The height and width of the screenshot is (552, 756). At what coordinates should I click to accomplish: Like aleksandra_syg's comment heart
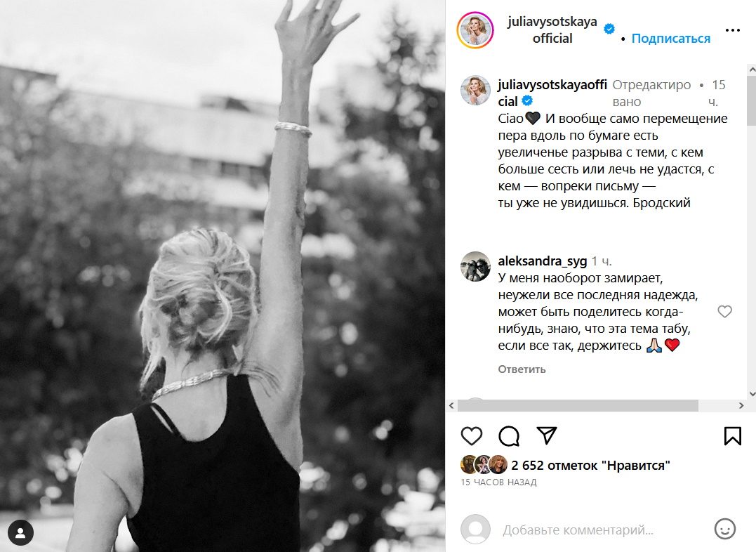[724, 312]
